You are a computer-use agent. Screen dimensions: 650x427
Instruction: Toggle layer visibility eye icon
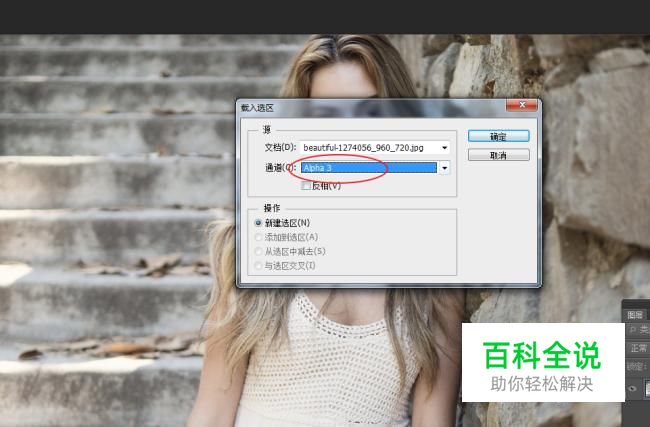point(633,388)
